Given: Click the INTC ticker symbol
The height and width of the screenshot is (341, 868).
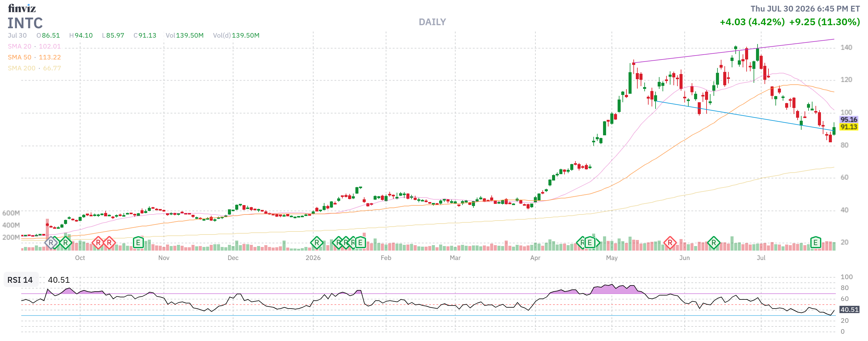Looking at the screenshot, I should click(25, 23).
